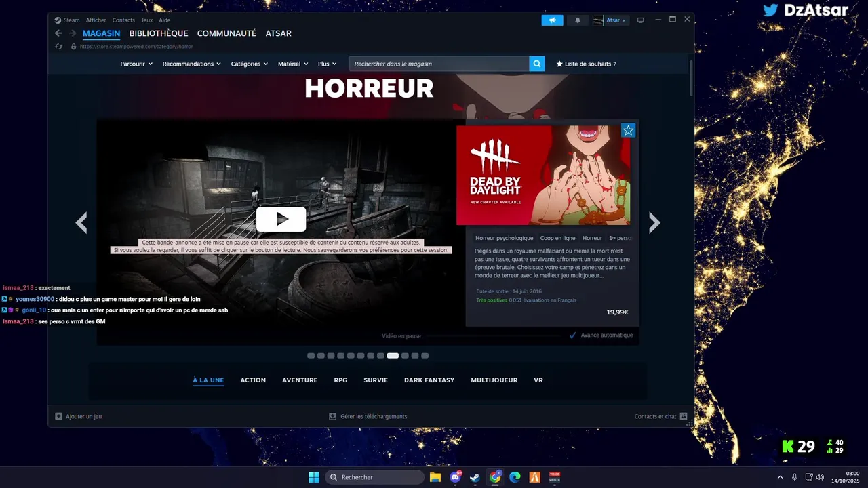This screenshot has width=868, height=488.
Task: Open the Jeux menu
Action: click(146, 20)
